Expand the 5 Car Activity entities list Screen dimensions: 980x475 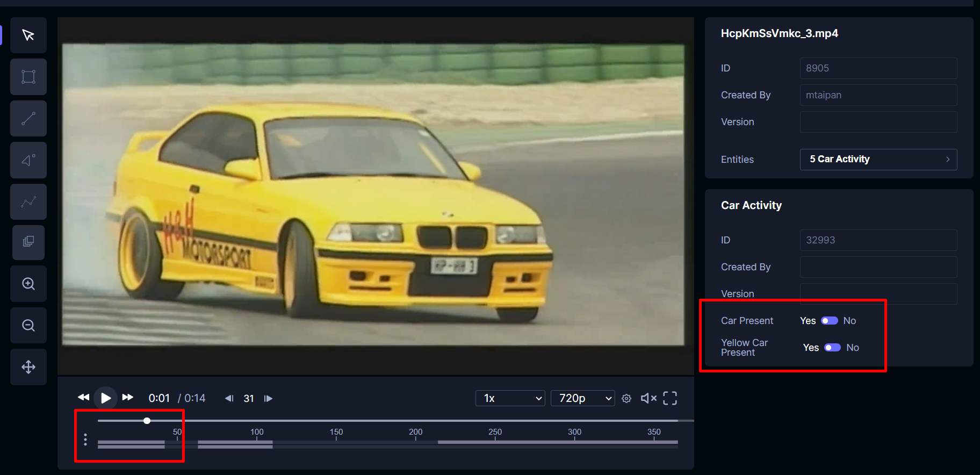878,160
